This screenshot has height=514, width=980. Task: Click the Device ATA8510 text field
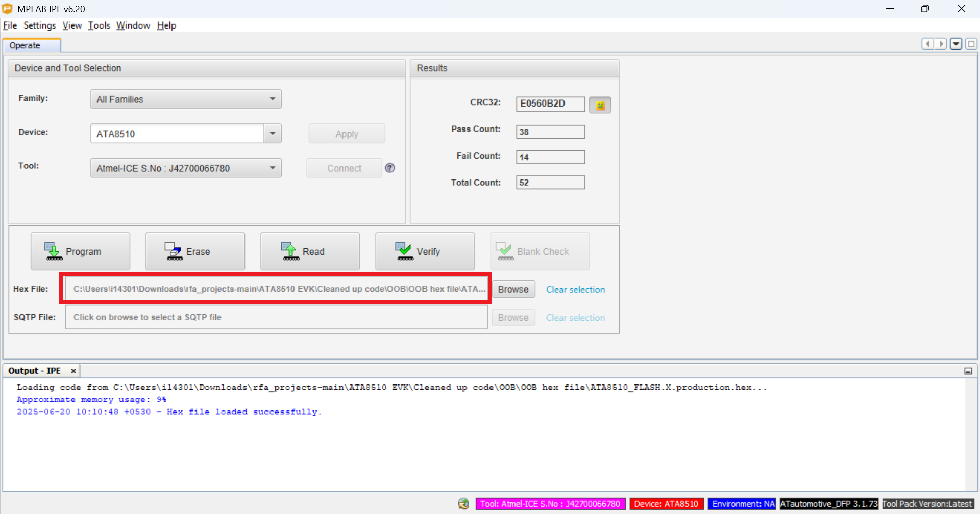(177, 134)
